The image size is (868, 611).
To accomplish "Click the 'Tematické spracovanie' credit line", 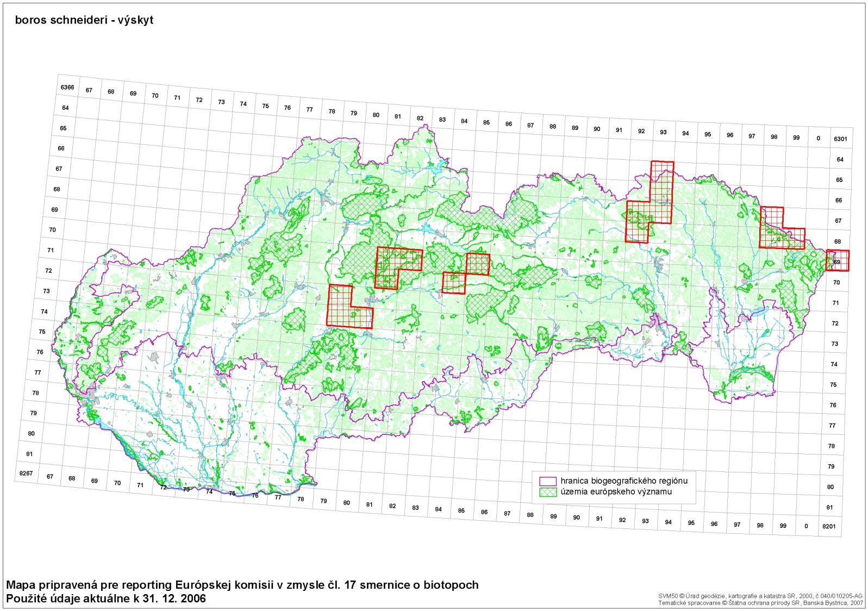I will click(x=760, y=603).
